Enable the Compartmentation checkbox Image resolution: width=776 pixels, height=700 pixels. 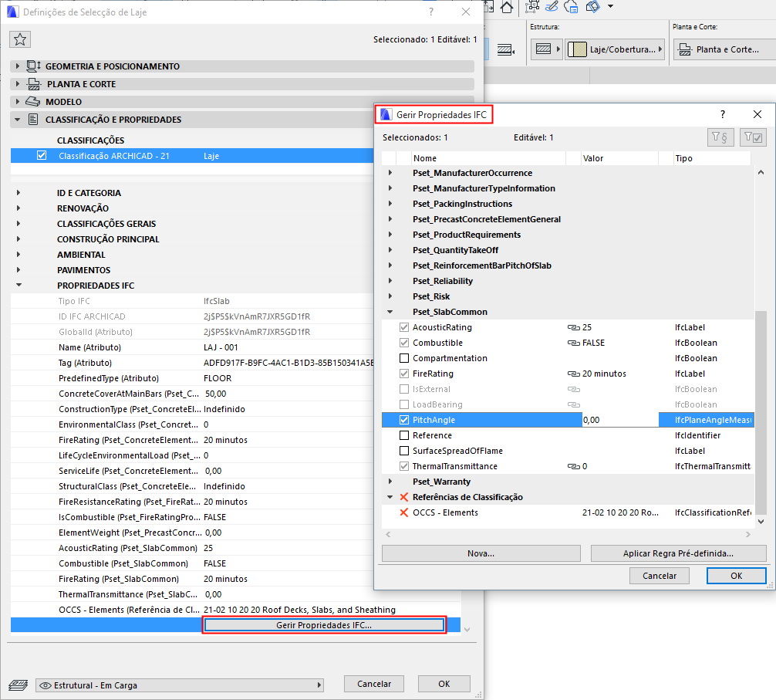[403, 357]
